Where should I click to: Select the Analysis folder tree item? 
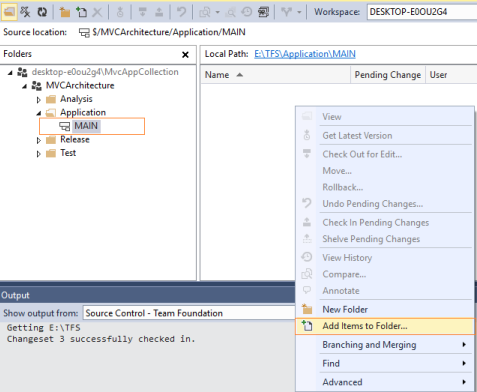pos(76,99)
